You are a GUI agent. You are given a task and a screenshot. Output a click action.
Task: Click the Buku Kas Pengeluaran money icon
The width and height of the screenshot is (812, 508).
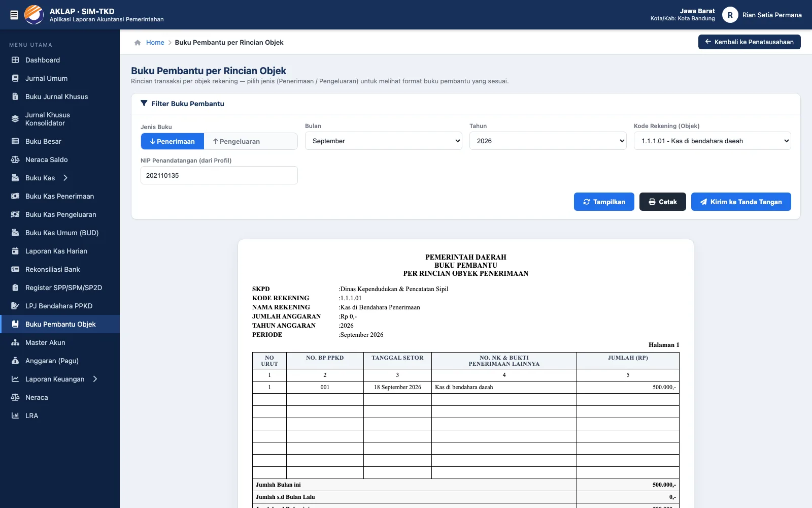(15, 214)
